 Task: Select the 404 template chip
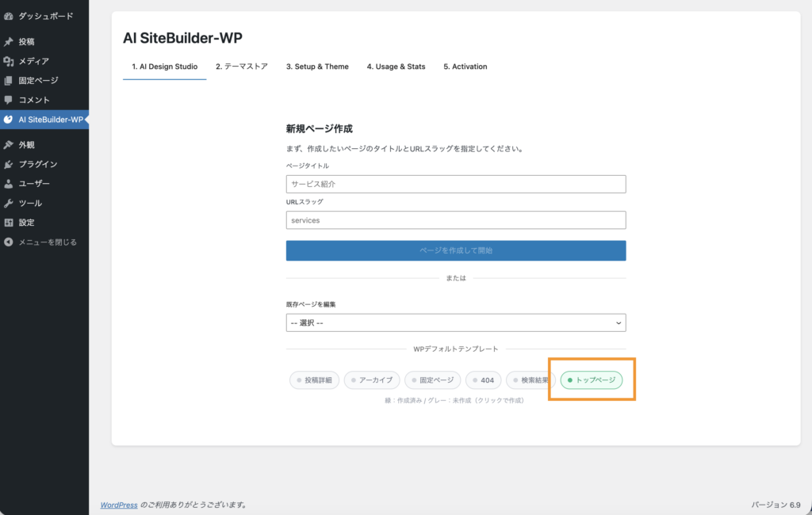click(483, 380)
